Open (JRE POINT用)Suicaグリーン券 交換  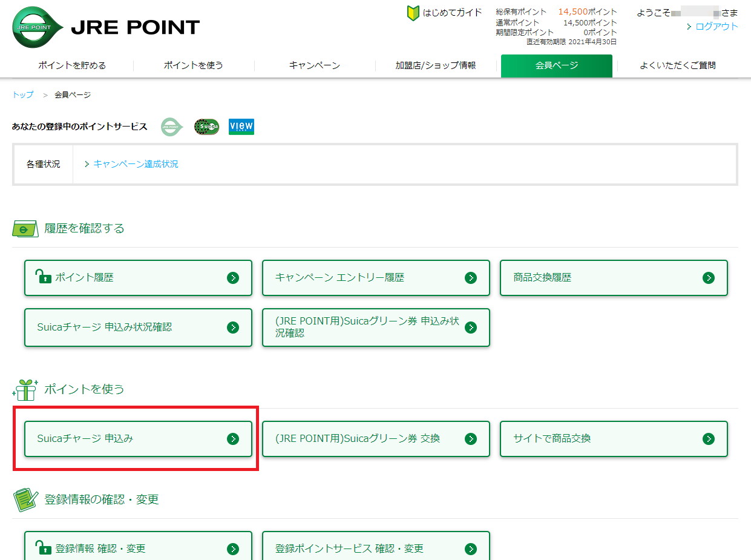376,439
